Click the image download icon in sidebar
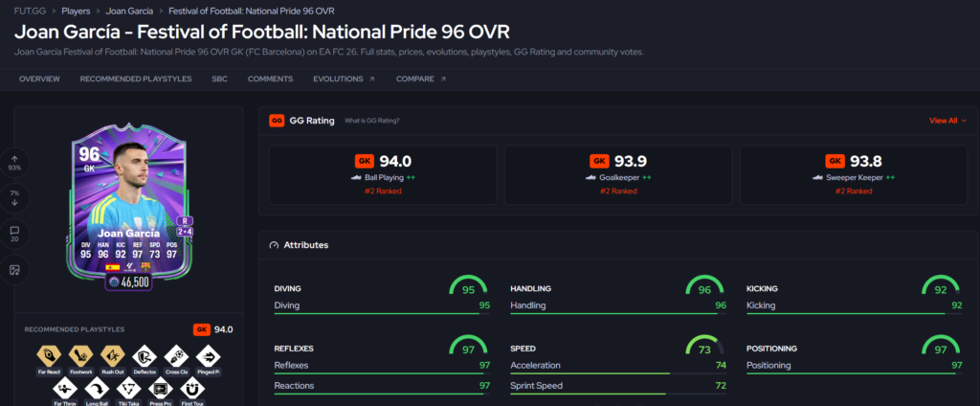Image resolution: width=980 pixels, height=406 pixels. [x=14, y=270]
